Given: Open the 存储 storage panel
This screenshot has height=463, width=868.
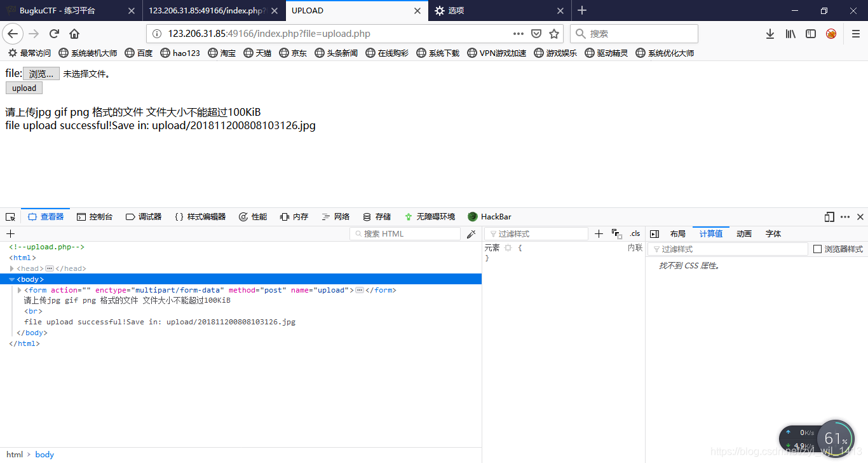Looking at the screenshot, I should click(377, 217).
